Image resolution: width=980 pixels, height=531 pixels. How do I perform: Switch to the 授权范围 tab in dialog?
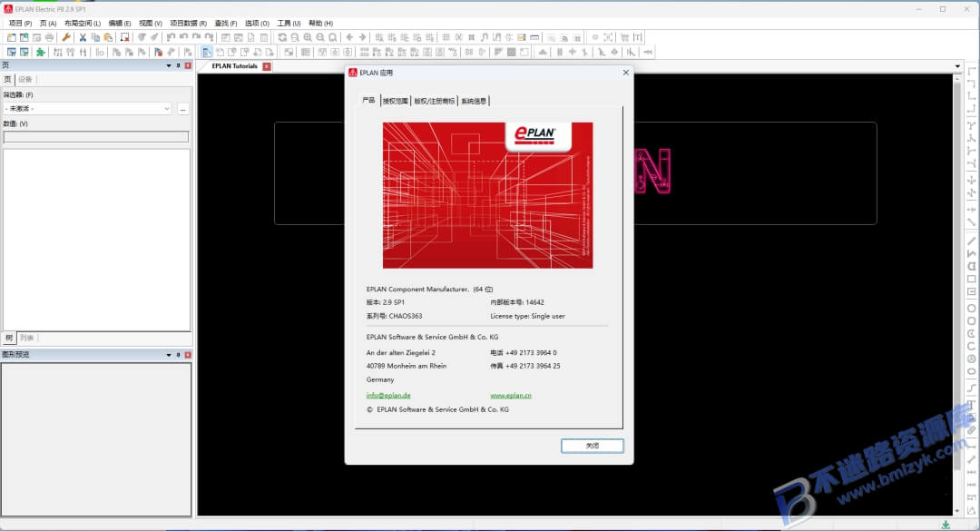click(395, 101)
